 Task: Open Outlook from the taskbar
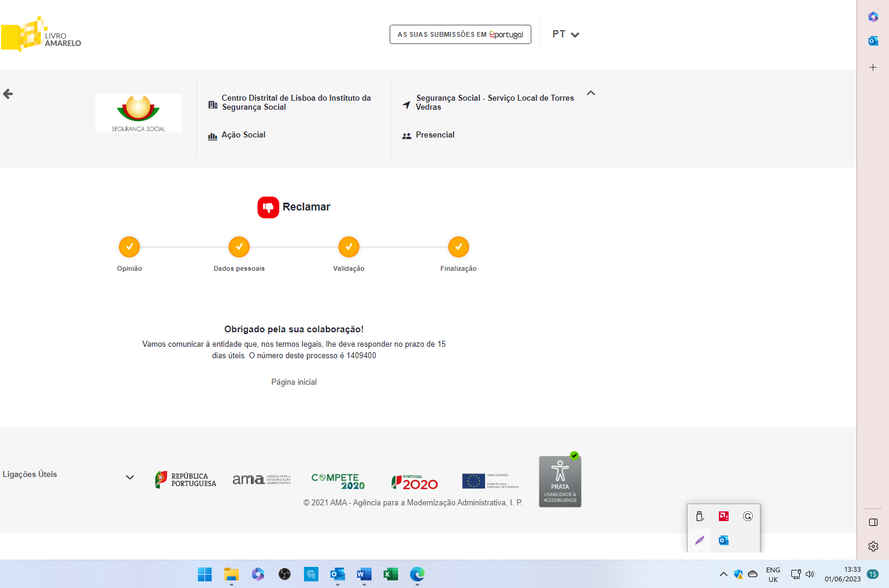(x=338, y=574)
